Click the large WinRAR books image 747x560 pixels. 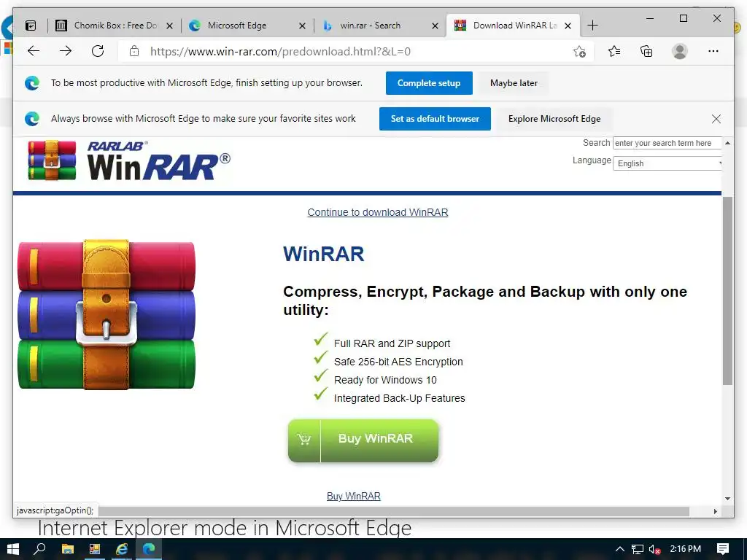coord(107,315)
